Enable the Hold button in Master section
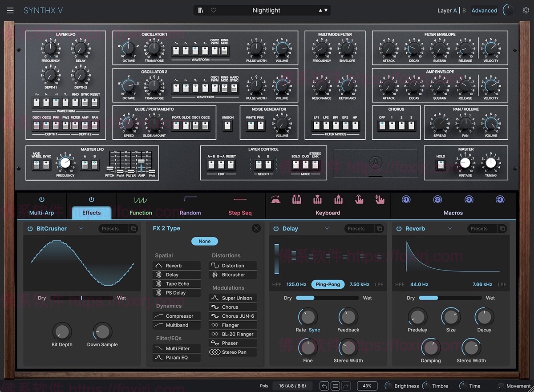This screenshot has height=392, width=534. pyautogui.click(x=440, y=164)
